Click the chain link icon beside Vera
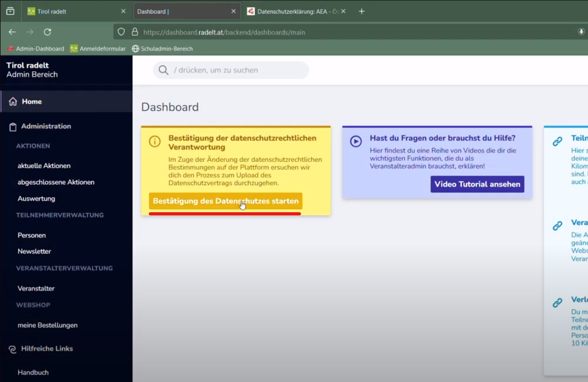 [x=557, y=225]
